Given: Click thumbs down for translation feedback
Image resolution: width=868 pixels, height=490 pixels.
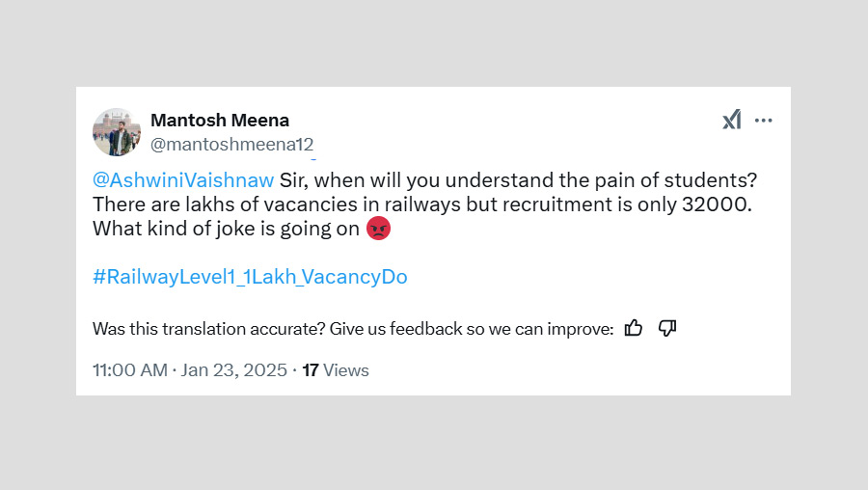Looking at the screenshot, I should coord(666,328).
